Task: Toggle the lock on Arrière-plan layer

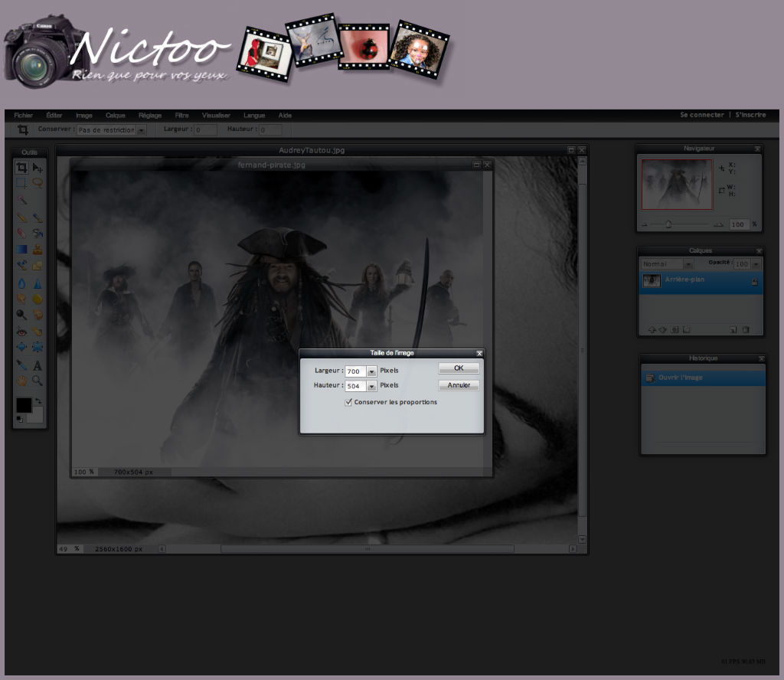Action: pyautogui.click(x=754, y=282)
